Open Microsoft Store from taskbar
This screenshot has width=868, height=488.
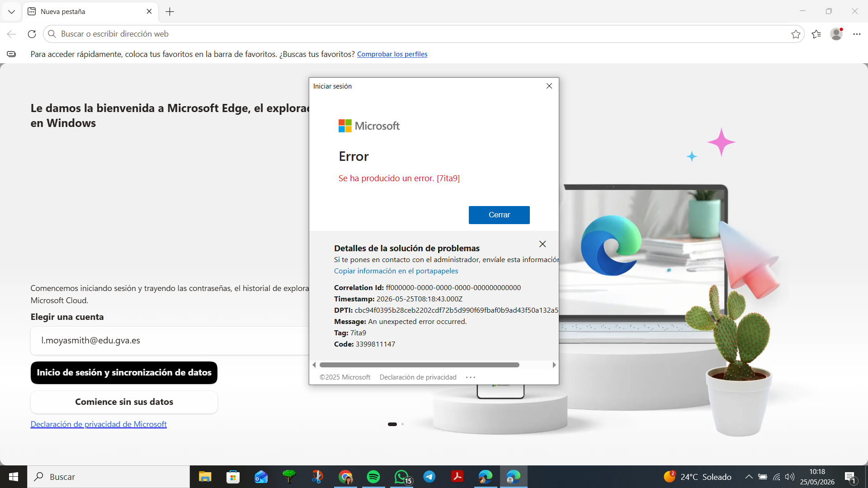click(233, 477)
